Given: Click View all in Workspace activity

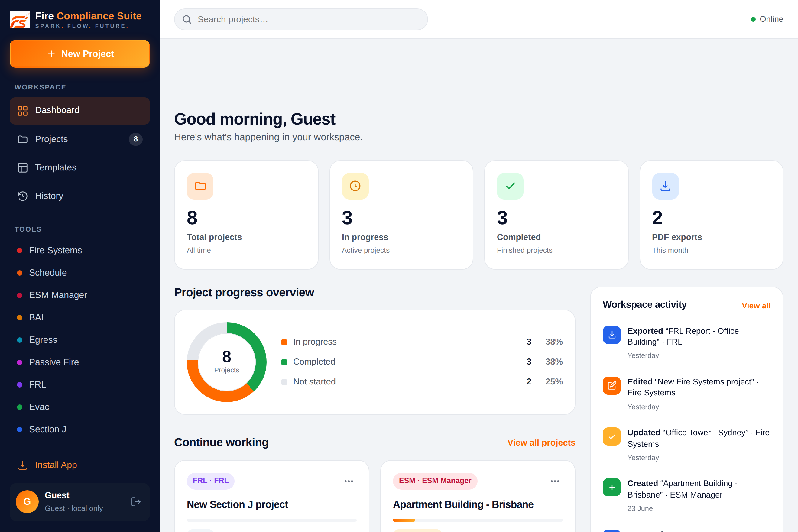Looking at the screenshot, I should point(756,306).
